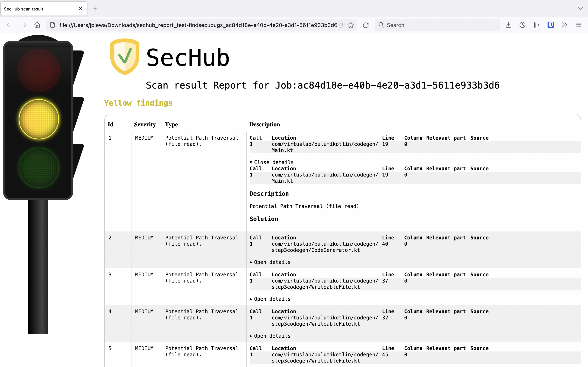Go to the browser home page
The width and height of the screenshot is (588, 367).
[x=37, y=25]
